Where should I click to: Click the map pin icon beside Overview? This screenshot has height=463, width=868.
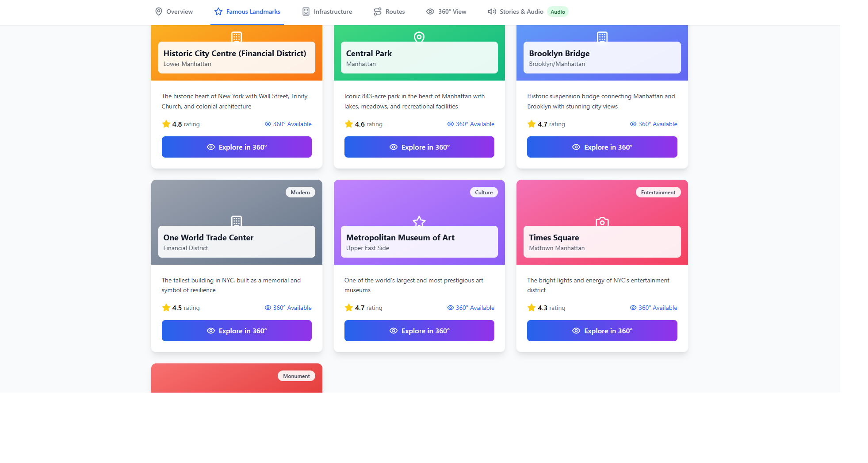click(x=159, y=12)
